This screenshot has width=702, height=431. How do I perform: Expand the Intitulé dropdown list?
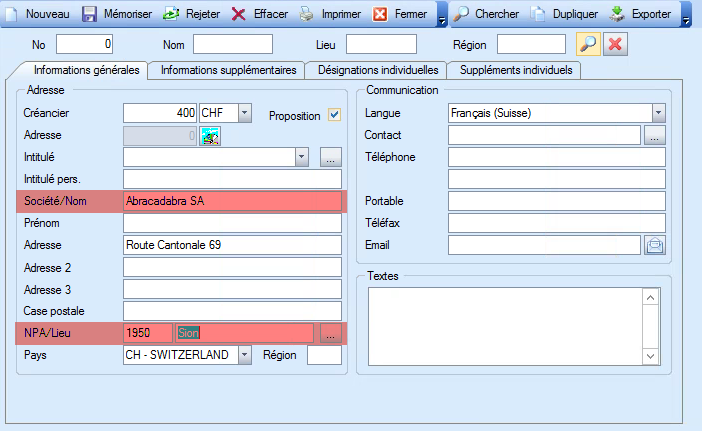tap(302, 157)
